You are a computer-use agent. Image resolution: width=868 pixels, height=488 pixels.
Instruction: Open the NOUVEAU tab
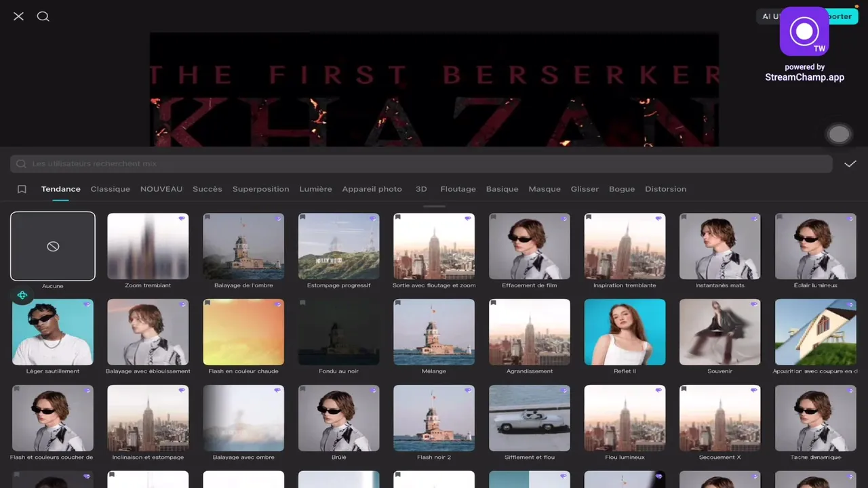click(161, 189)
